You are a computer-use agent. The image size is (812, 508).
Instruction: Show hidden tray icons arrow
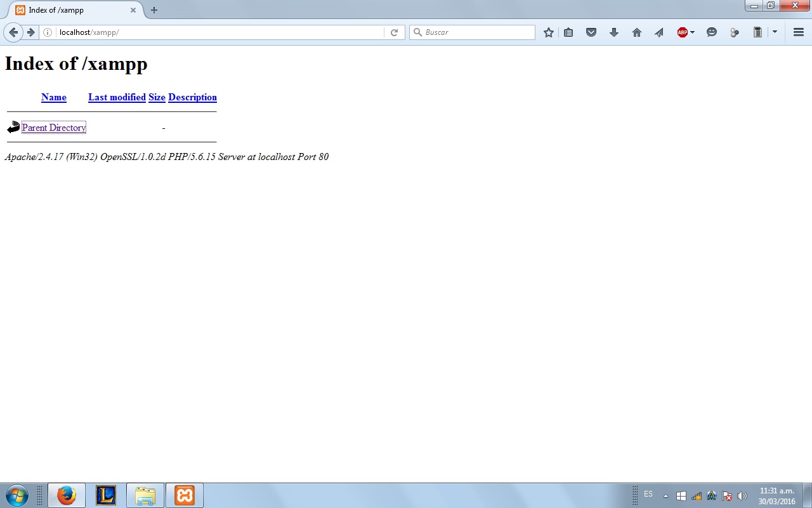click(x=665, y=496)
